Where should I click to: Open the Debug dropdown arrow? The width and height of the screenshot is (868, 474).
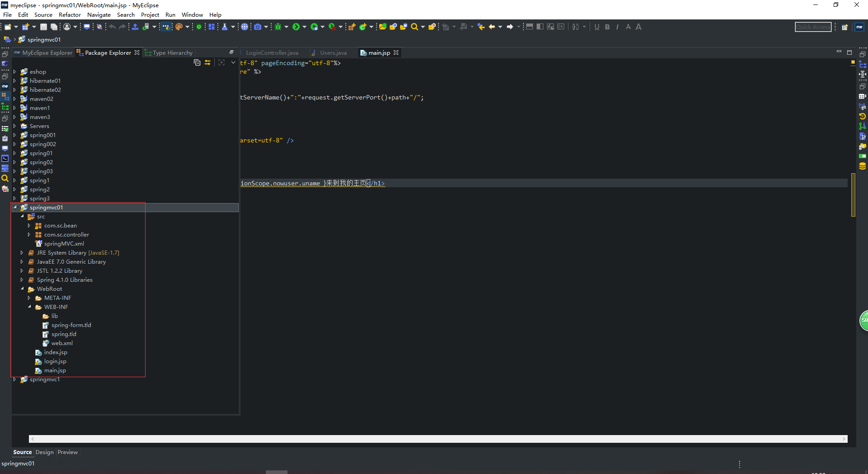click(286, 27)
